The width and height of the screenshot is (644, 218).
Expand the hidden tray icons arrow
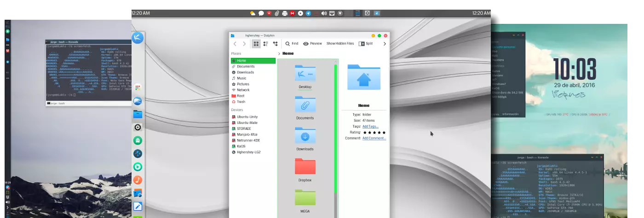pos(340,13)
